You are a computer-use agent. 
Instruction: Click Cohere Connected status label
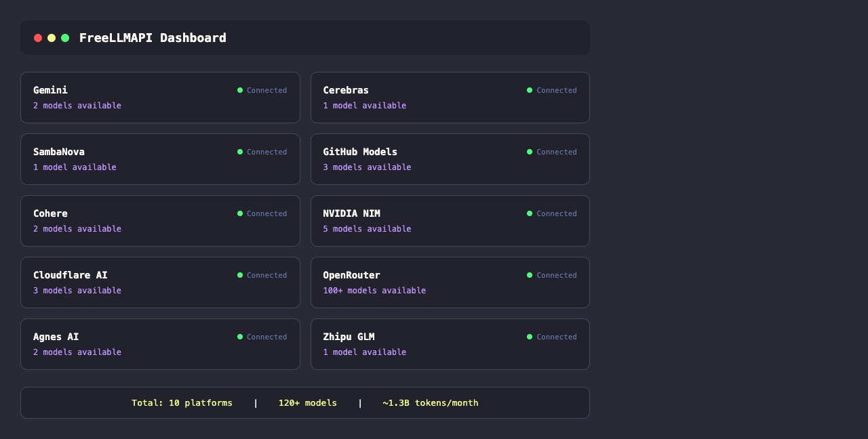267,213
